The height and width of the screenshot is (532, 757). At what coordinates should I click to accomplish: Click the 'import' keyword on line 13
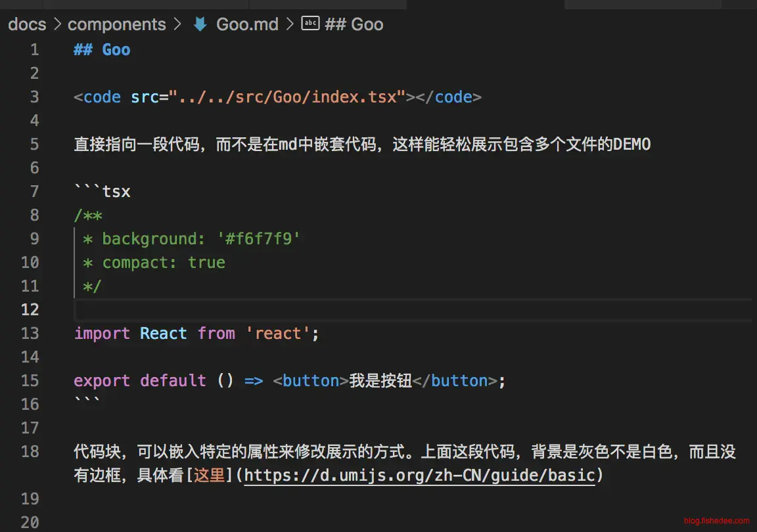click(102, 333)
